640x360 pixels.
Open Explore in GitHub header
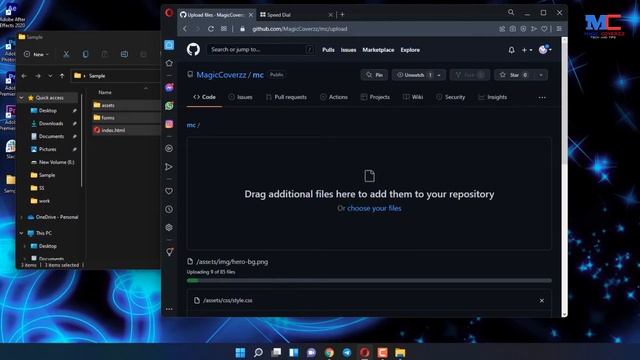point(410,50)
